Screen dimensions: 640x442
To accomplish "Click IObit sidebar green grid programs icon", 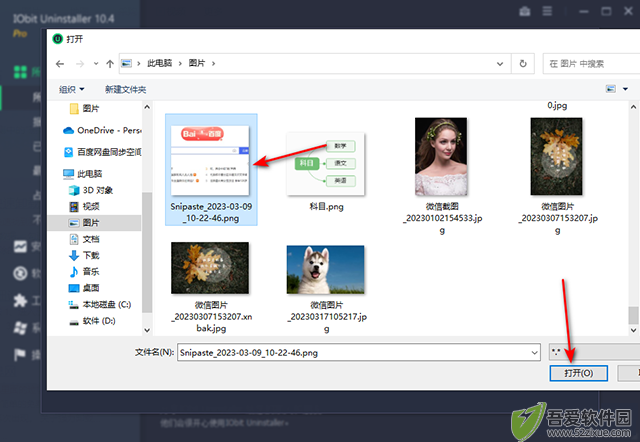I will click(20, 72).
